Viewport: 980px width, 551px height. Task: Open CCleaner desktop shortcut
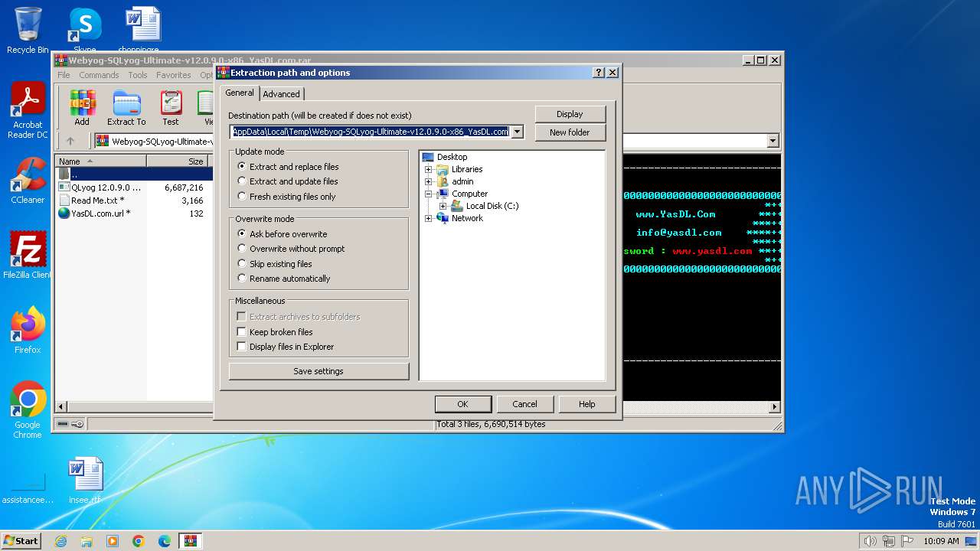(28, 181)
